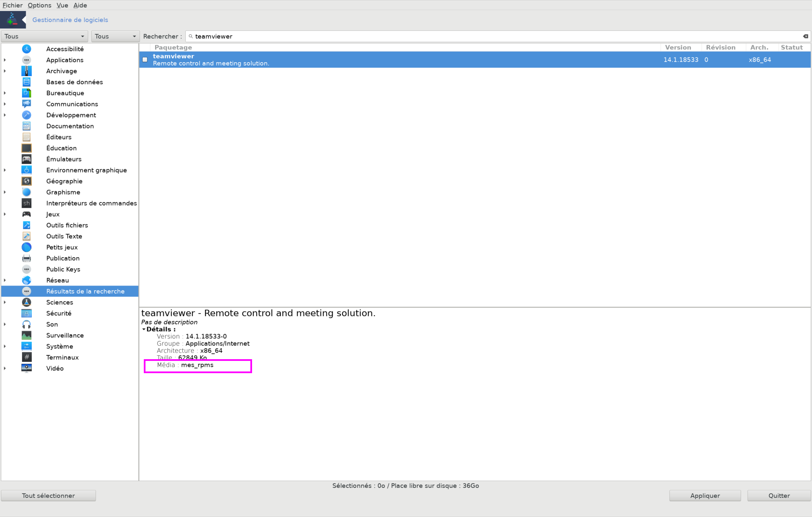Image resolution: width=812 pixels, height=517 pixels.
Task: Click the Interpréteurs de commandes sh icon
Action: [27, 203]
